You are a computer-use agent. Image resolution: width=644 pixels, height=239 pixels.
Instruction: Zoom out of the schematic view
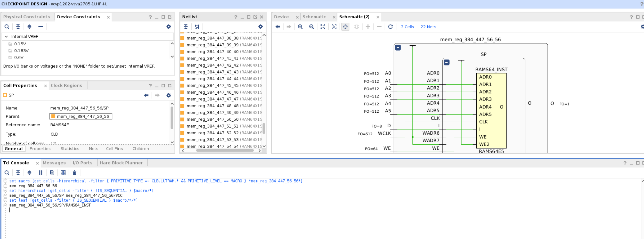(312, 27)
